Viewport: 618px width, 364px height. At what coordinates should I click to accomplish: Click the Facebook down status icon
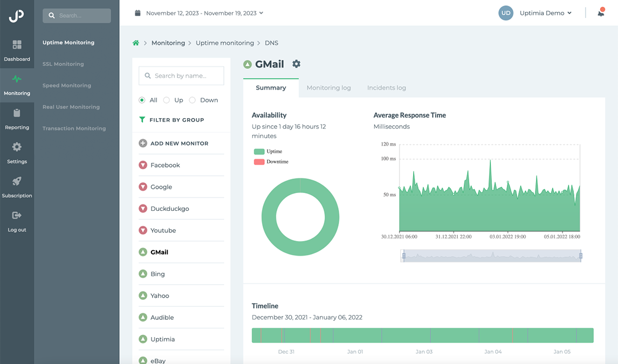143,165
